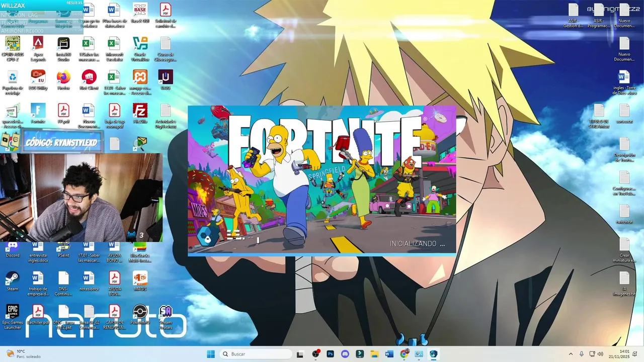Open the Apex Legends desktop shortcut
Image resolution: width=644 pixels, height=362 pixels.
(38, 49)
